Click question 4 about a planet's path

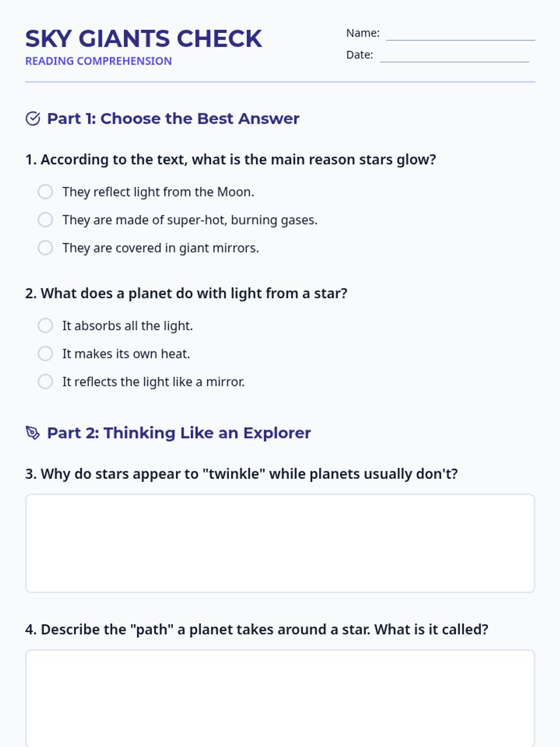coord(257,629)
